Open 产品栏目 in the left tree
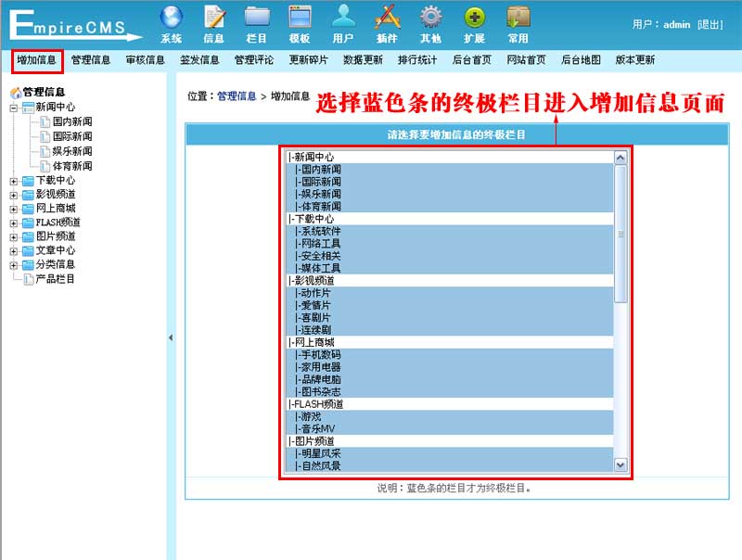This screenshot has width=742, height=560. [x=54, y=279]
